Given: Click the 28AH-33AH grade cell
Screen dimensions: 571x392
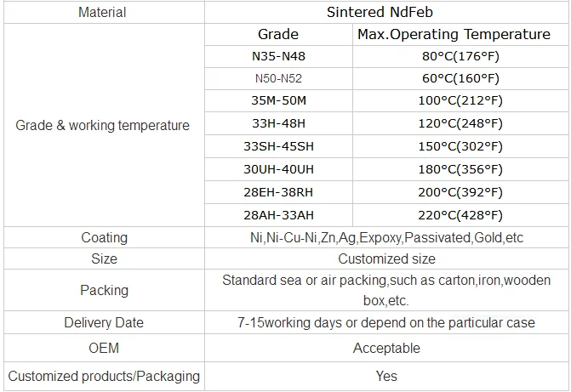Looking at the screenshot, I should point(278,215).
